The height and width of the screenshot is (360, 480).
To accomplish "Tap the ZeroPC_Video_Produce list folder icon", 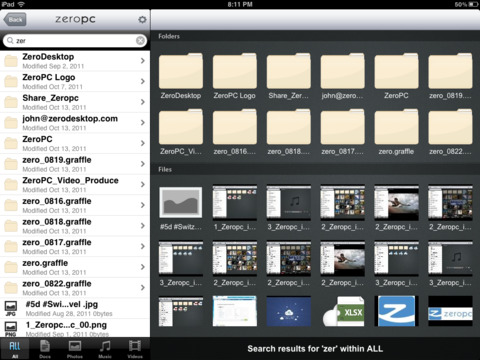I will click(11, 185).
